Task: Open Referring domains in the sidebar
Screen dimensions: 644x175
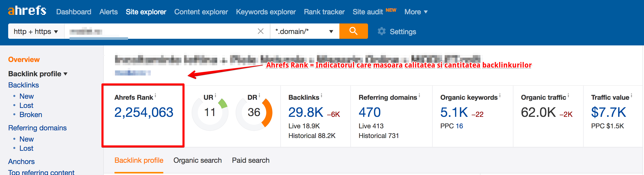Action: pyautogui.click(x=37, y=128)
